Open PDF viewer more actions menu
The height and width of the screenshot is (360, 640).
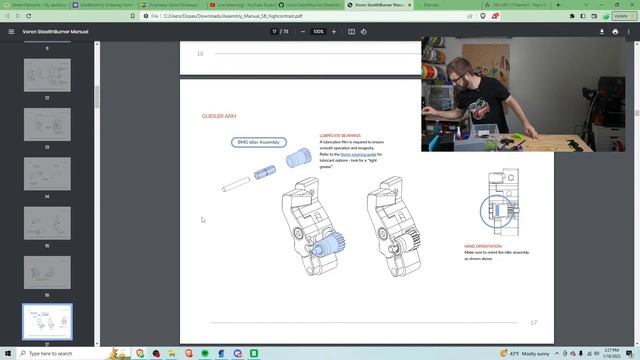pyautogui.click(x=629, y=31)
